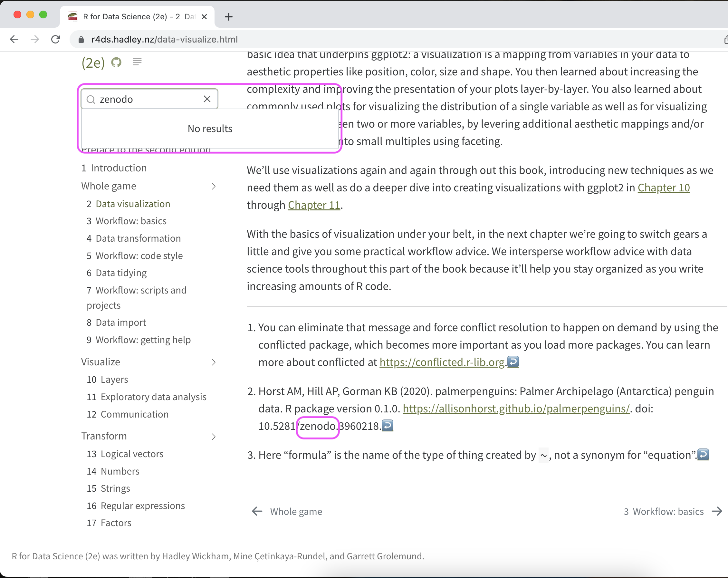728x578 pixels.
Task: Click the footnote return arrow after conflicted.r-lib.org
Action: click(513, 361)
